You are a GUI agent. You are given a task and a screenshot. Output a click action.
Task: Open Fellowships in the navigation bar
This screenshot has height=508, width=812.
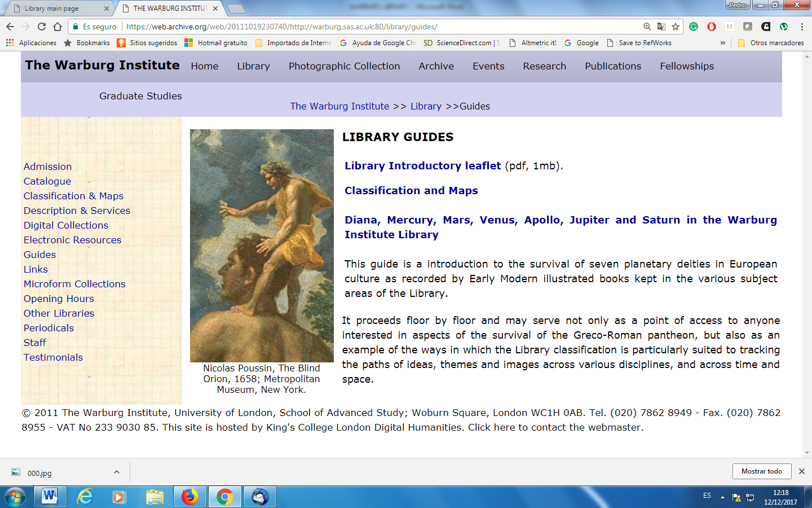click(687, 66)
